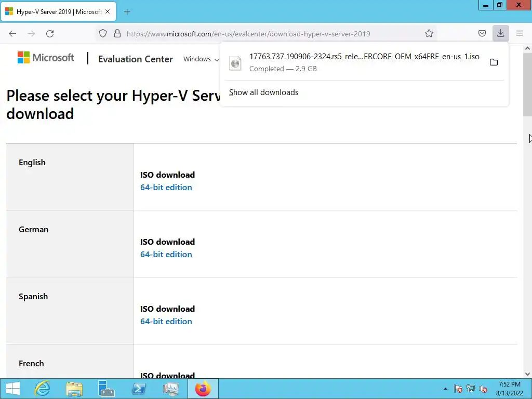532x399 pixels.
Task: Open the Save to Pocket icon
Action: (482, 34)
